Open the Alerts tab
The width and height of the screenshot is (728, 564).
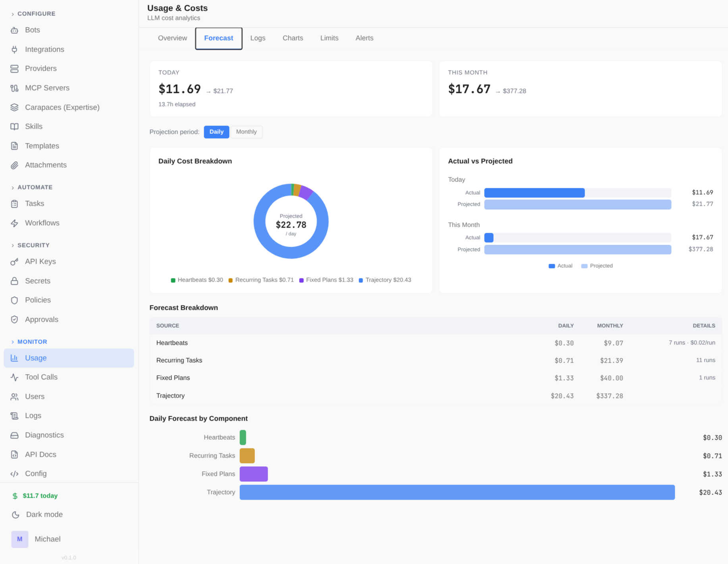[364, 38]
